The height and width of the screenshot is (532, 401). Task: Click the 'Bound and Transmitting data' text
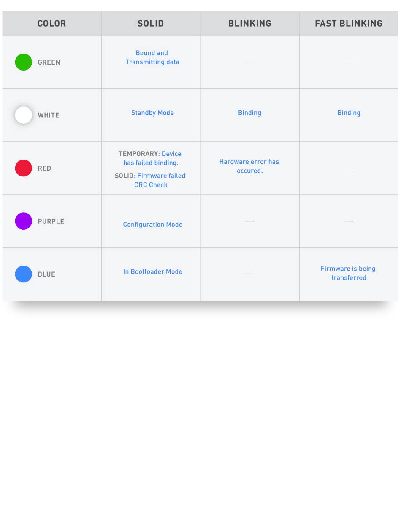[x=152, y=57]
